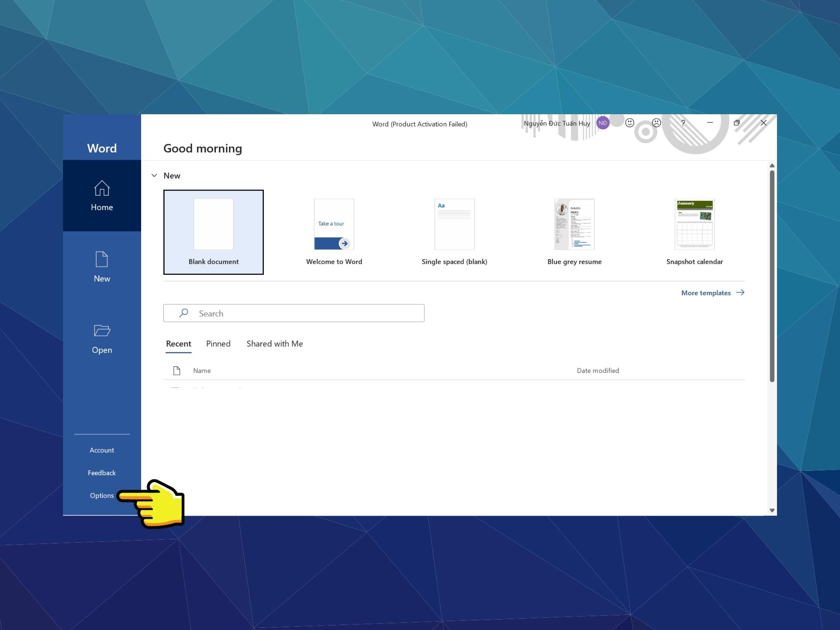This screenshot has width=840, height=630.
Task: Click the Options menu item
Action: coord(102,495)
